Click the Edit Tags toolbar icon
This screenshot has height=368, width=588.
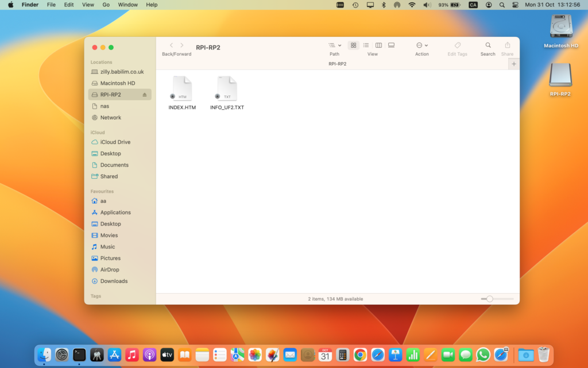pos(458,45)
